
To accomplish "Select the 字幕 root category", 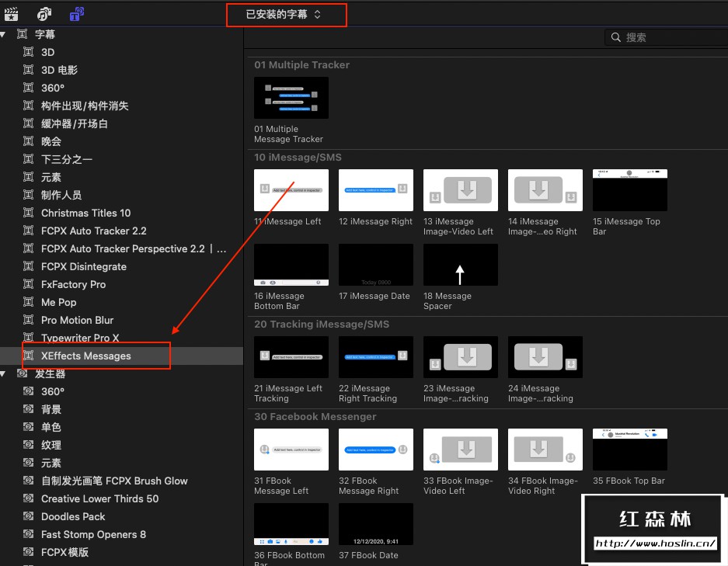I will (45, 34).
